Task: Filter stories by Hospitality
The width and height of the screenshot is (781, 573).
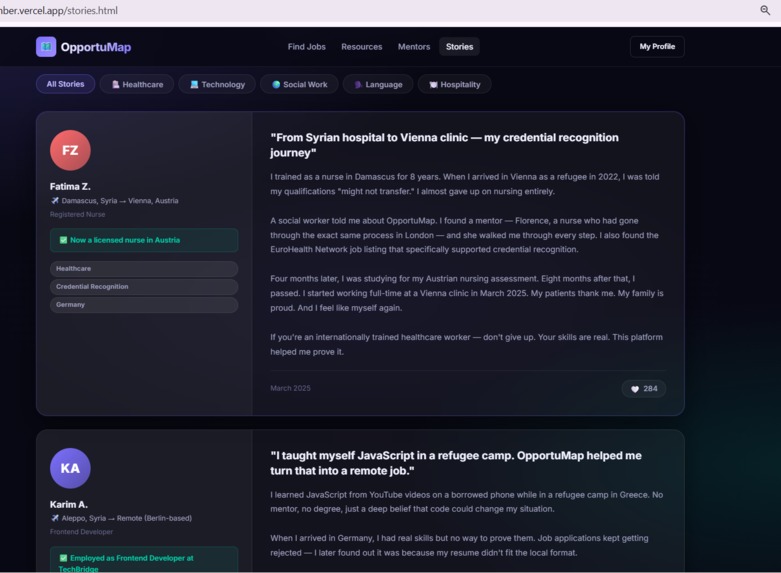Action: click(x=455, y=84)
